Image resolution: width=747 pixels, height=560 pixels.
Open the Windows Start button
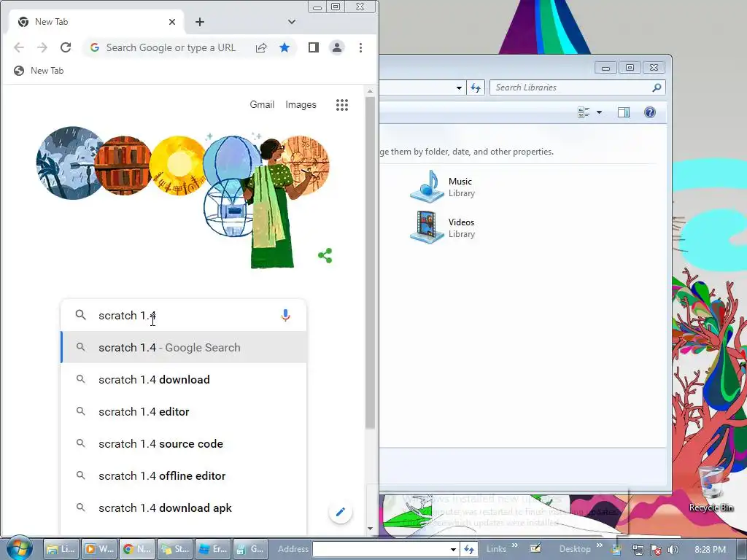pos(19,548)
